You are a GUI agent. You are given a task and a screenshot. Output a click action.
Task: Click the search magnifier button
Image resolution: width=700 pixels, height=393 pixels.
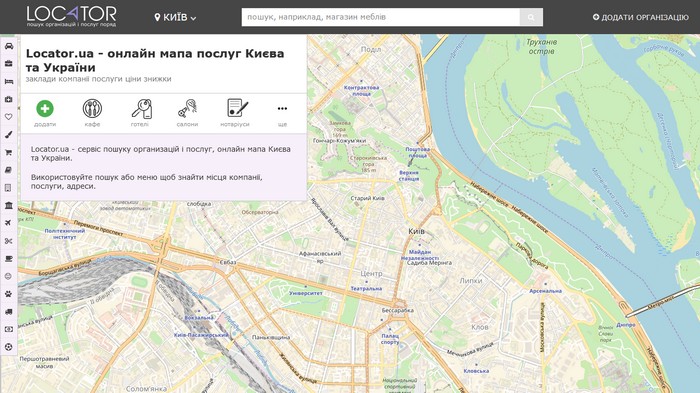531,17
